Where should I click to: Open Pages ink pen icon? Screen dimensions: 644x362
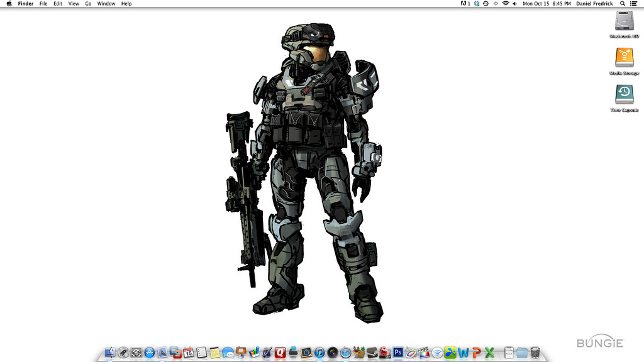(267, 352)
